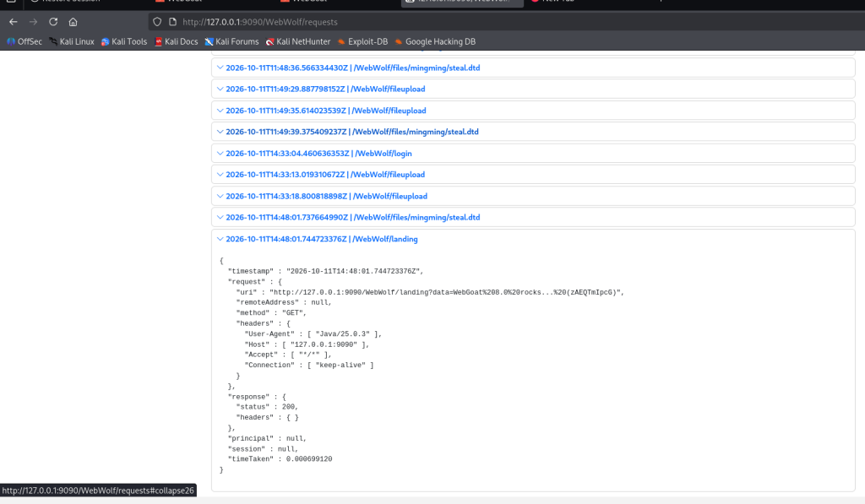Click the "session" : null line

click(x=264, y=449)
